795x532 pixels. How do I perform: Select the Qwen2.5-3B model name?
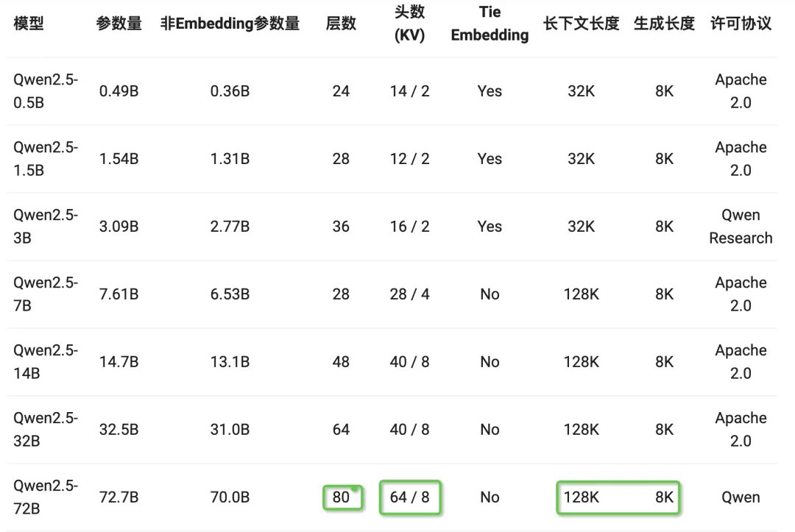(46, 227)
